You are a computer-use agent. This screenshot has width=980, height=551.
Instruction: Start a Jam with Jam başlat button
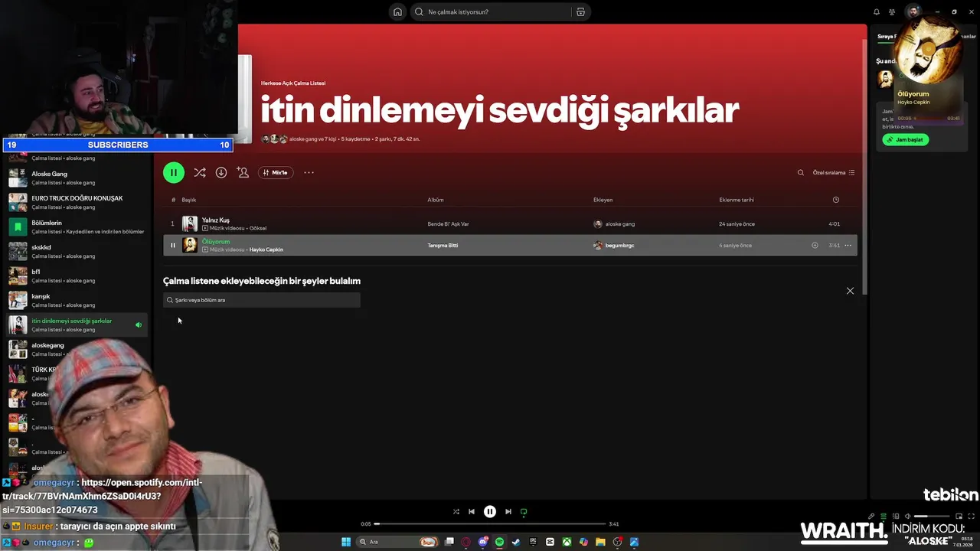tap(906, 140)
